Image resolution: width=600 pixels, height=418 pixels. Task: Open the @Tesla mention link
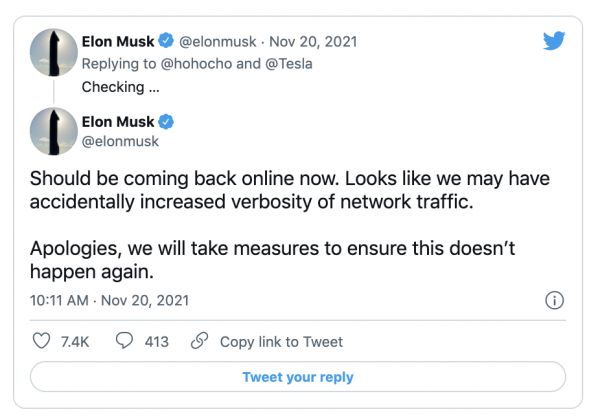click(290, 63)
